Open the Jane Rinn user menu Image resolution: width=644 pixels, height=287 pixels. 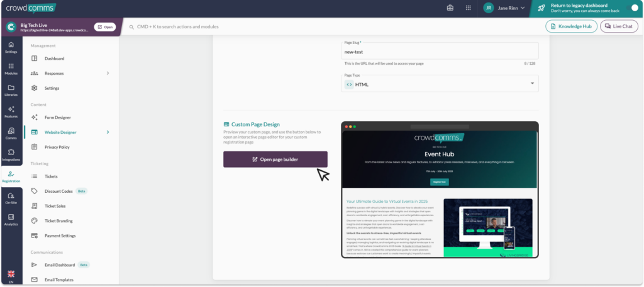click(x=504, y=8)
